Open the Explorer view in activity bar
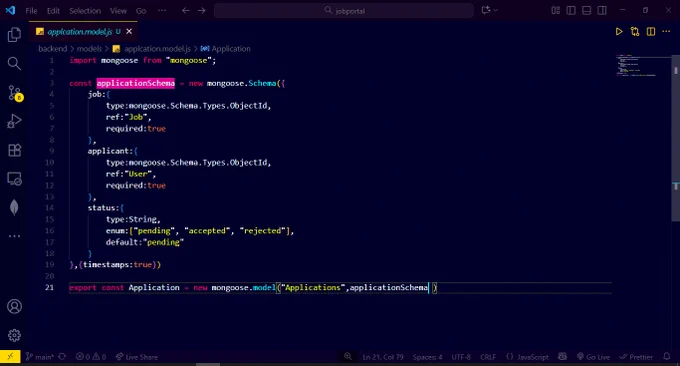 point(14,35)
